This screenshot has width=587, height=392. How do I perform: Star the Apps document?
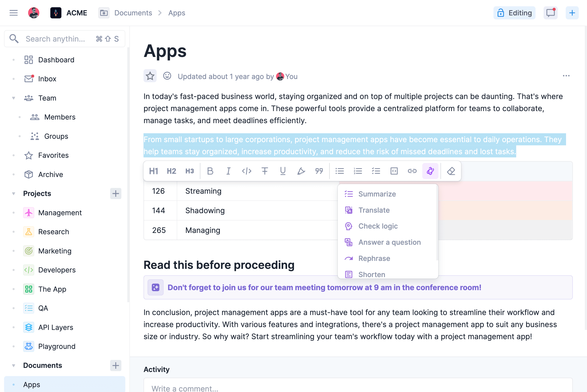(x=150, y=76)
